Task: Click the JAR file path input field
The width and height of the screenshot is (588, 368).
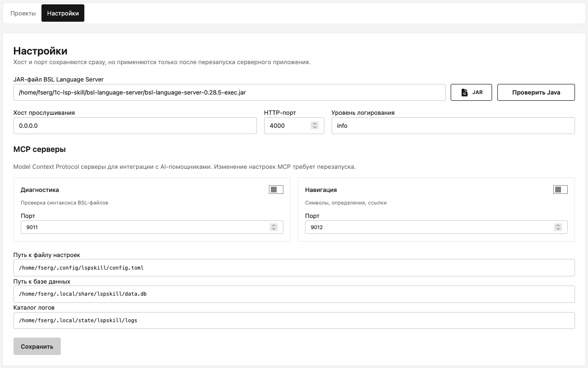Action: pyautogui.click(x=229, y=92)
